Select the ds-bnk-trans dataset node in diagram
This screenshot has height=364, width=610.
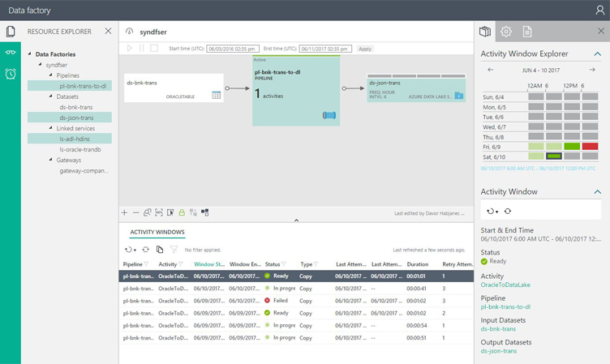point(174,88)
